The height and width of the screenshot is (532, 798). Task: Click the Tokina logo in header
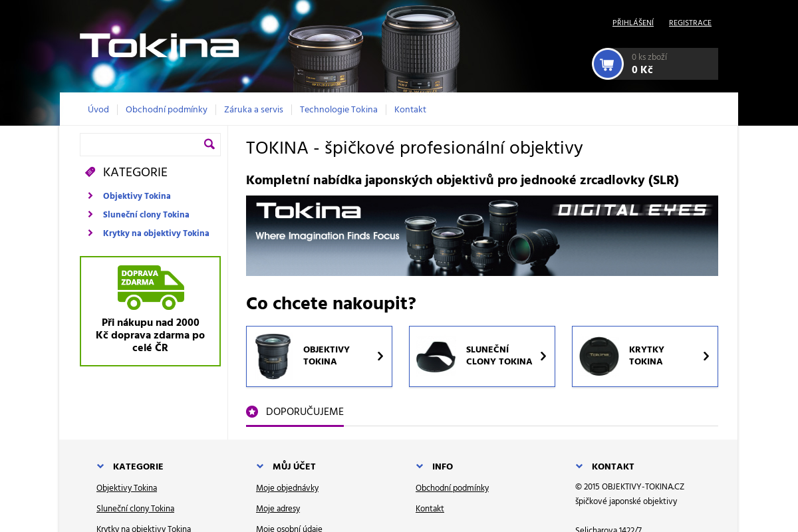click(x=159, y=45)
